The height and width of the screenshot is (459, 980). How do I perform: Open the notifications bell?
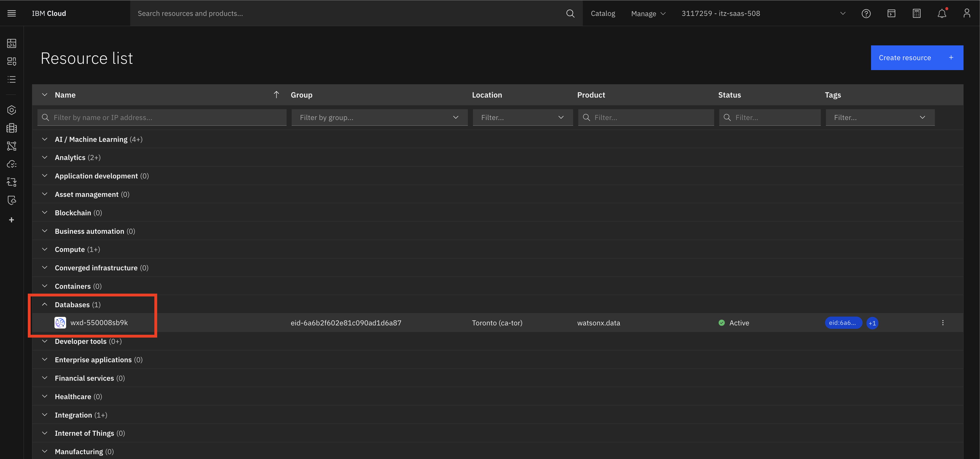click(942, 13)
